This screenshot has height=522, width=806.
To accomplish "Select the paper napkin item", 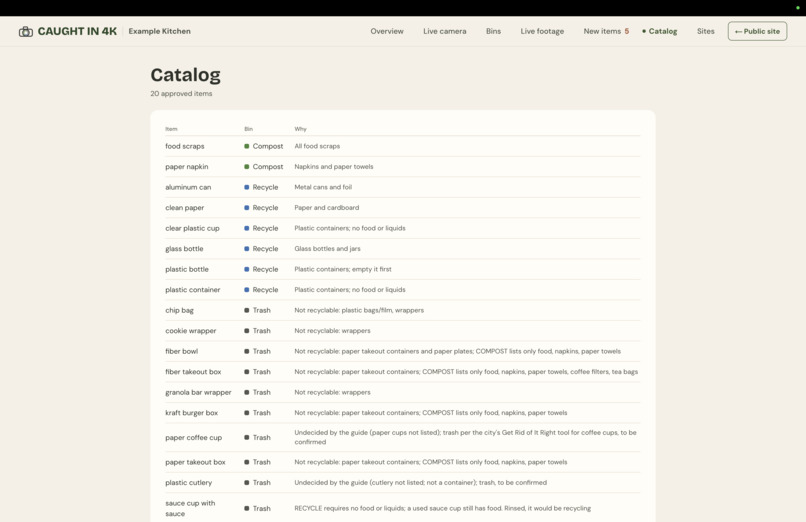I will tap(187, 167).
